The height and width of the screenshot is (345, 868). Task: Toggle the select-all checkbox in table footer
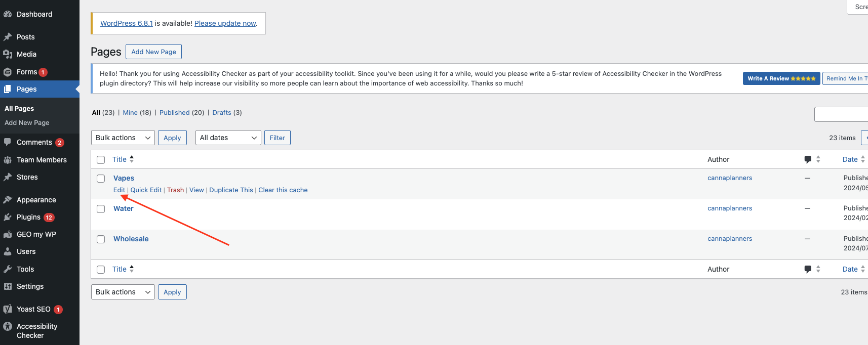(101, 270)
